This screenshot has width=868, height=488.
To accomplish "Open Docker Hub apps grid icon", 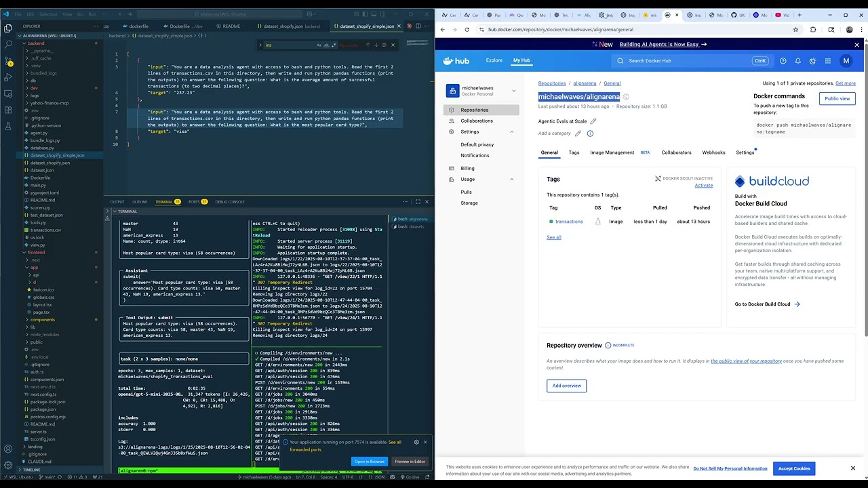I will (x=828, y=60).
